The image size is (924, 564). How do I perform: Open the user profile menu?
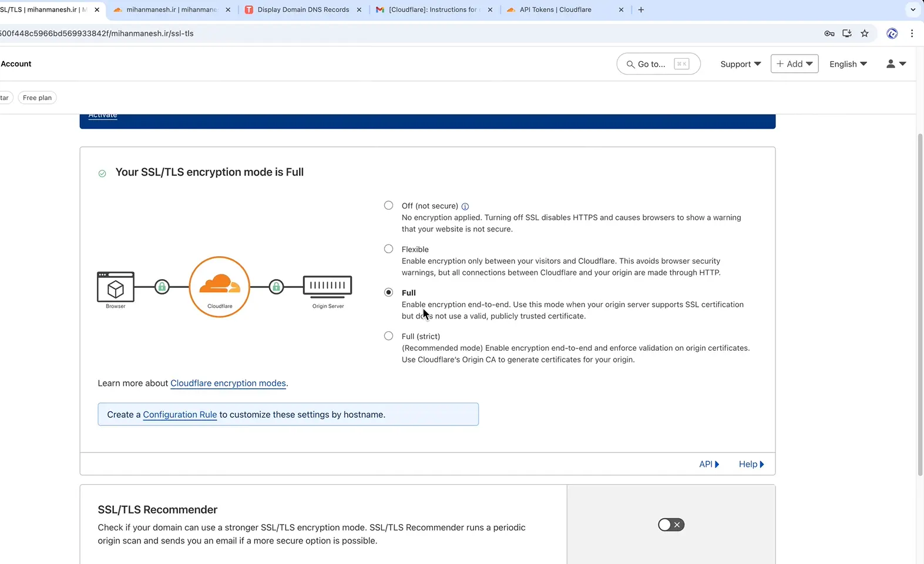coord(896,63)
